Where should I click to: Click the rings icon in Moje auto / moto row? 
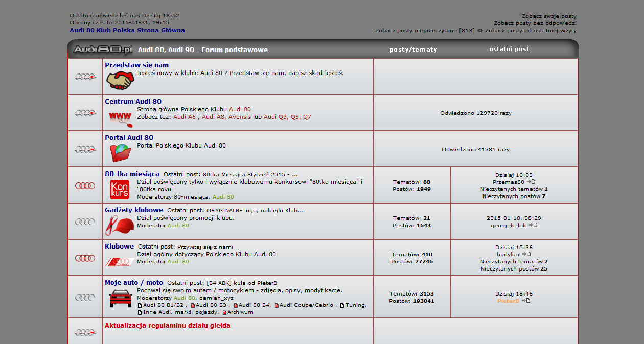[x=85, y=297]
